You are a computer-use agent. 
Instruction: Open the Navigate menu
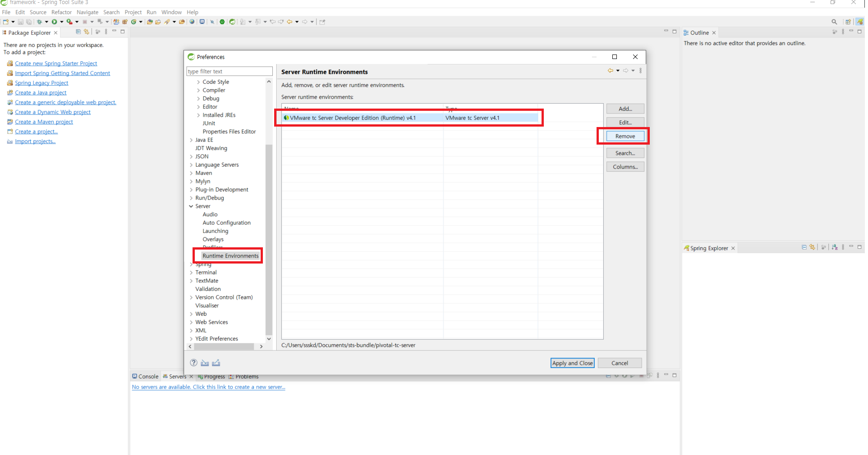(87, 12)
